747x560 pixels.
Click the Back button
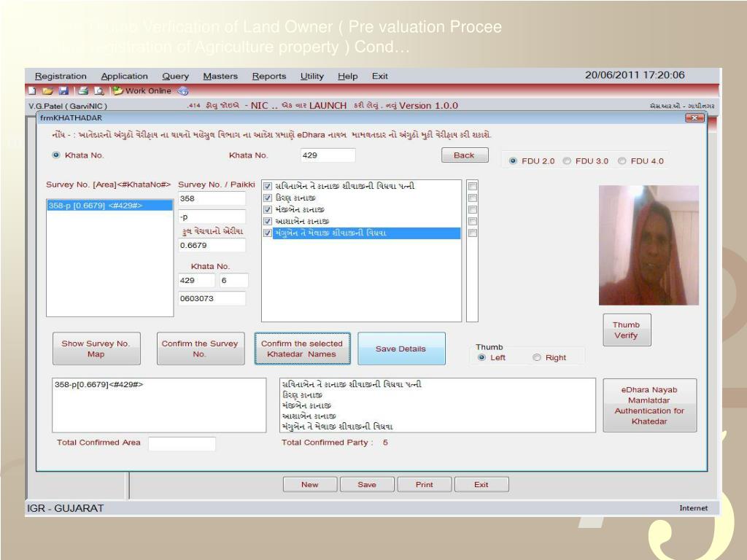(x=465, y=155)
